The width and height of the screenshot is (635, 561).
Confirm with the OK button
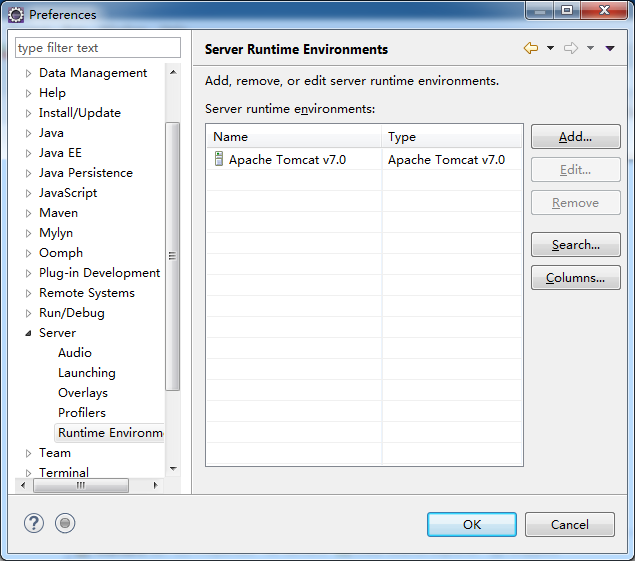[472, 525]
